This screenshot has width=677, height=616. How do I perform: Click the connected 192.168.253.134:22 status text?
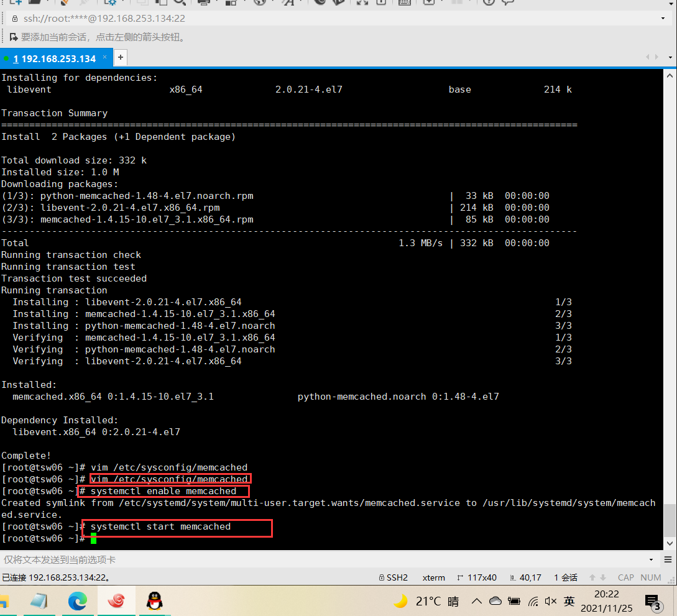tap(56, 577)
